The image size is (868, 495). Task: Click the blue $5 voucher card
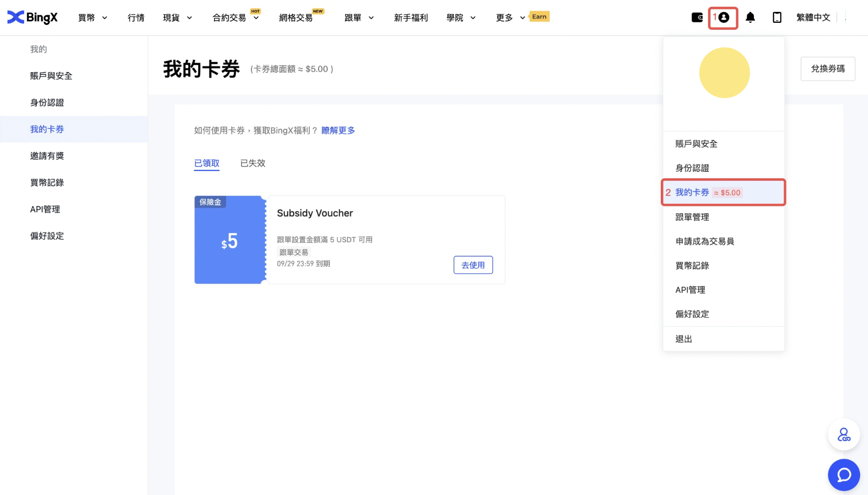pyautogui.click(x=230, y=240)
